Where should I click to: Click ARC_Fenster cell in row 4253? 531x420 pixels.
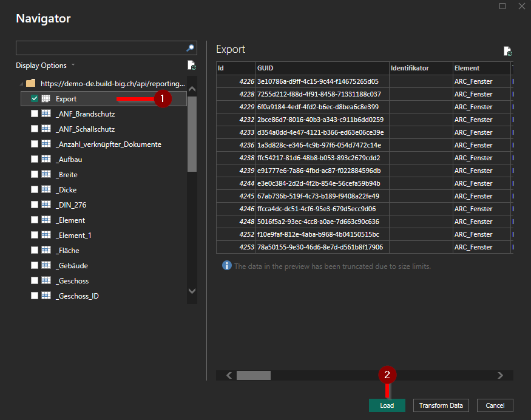(x=482, y=247)
